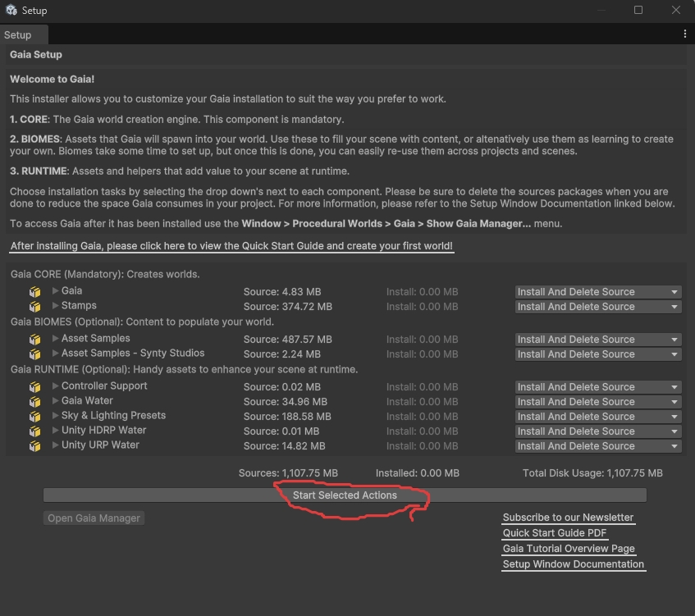
Task: Click 'Installed: 0.00 MB' summary text
Action: pyautogui.click(x=418, y=473)
